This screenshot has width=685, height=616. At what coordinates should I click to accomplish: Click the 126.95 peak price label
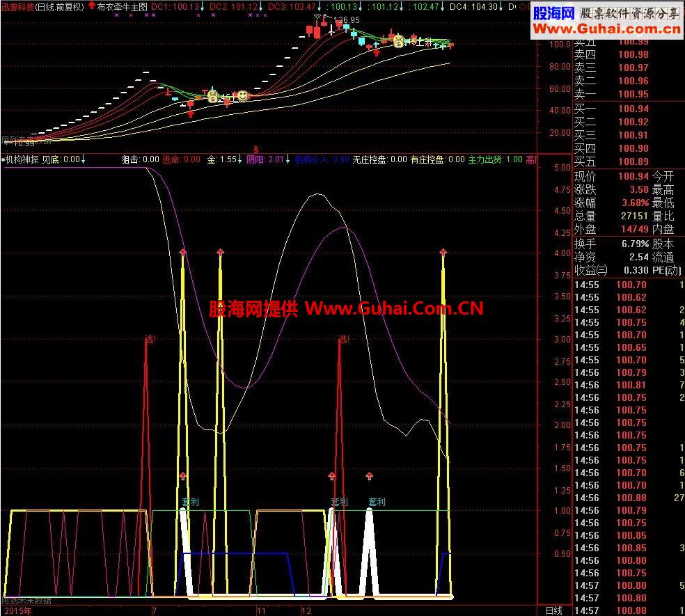(x=347, y=20)
